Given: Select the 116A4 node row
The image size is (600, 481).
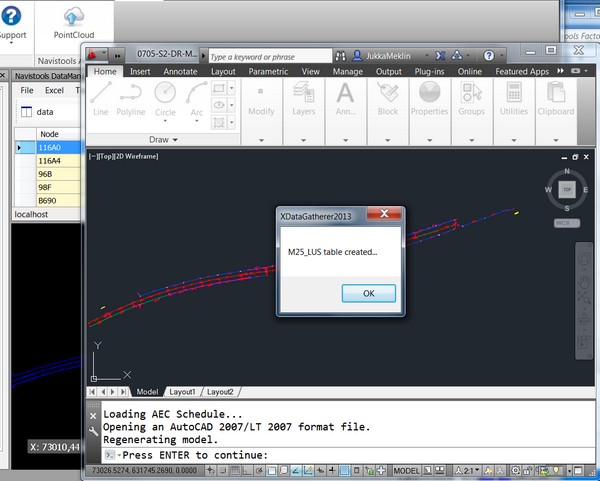Looking at the screenshot, I should [x=50, y=160].
